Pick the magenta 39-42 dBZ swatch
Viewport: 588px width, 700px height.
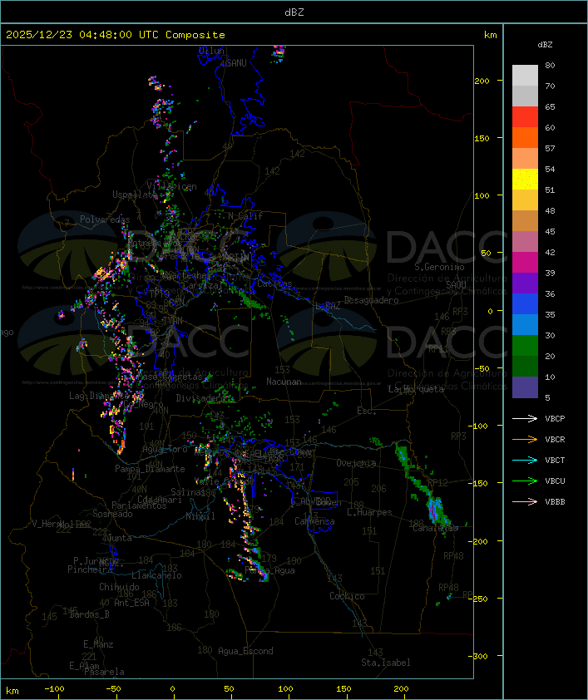click(525, 263)
